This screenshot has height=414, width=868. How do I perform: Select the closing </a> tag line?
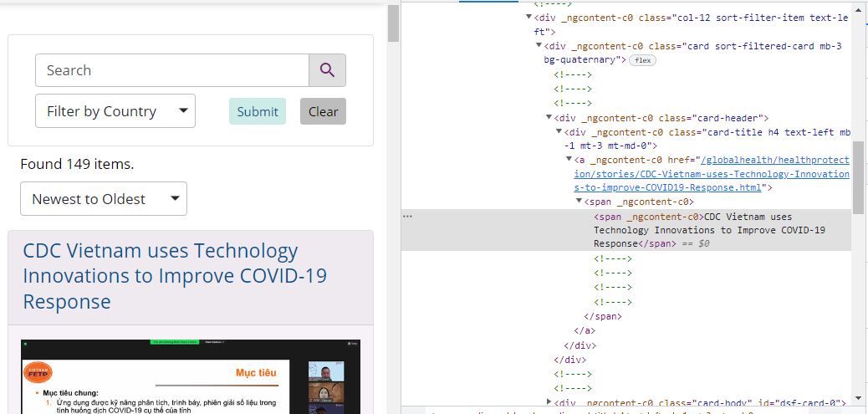pyautogui.click(x=585, y=330)
